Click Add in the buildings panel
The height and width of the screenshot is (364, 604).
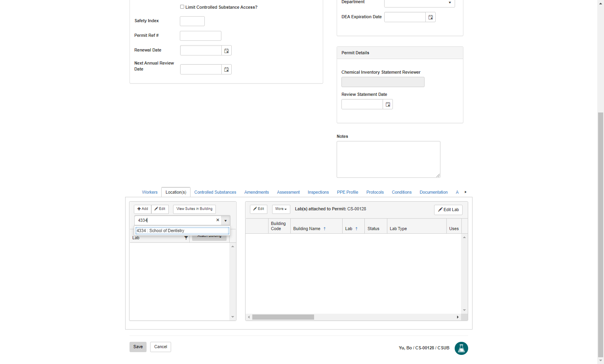pos(143,209)
